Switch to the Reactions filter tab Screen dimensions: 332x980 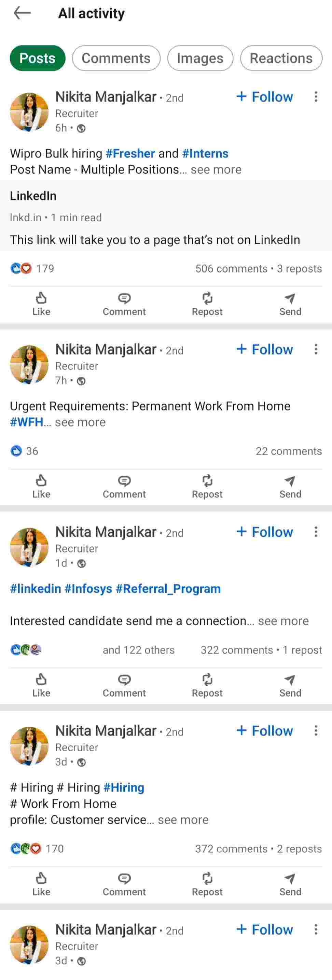(281, 58)
